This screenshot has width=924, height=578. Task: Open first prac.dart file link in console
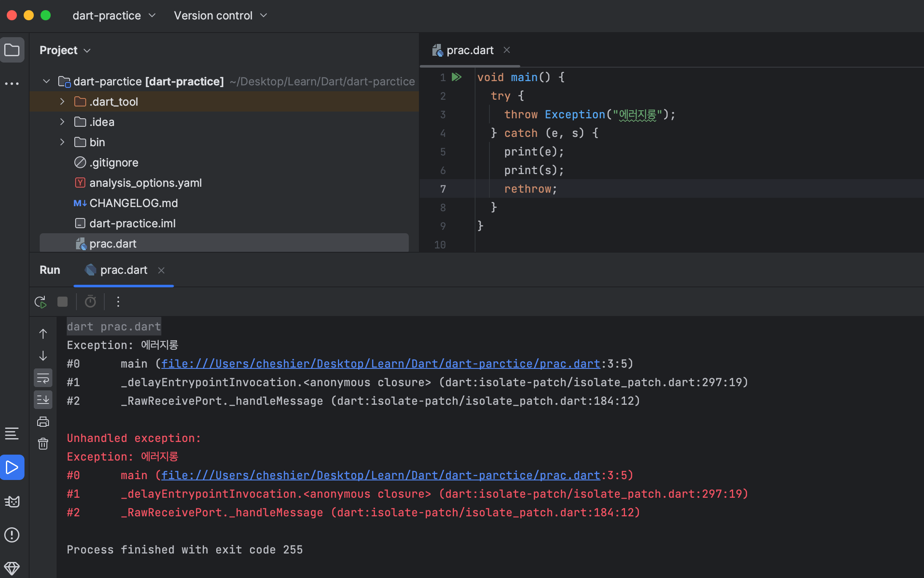pyautogui.click(x=380, y=364)
